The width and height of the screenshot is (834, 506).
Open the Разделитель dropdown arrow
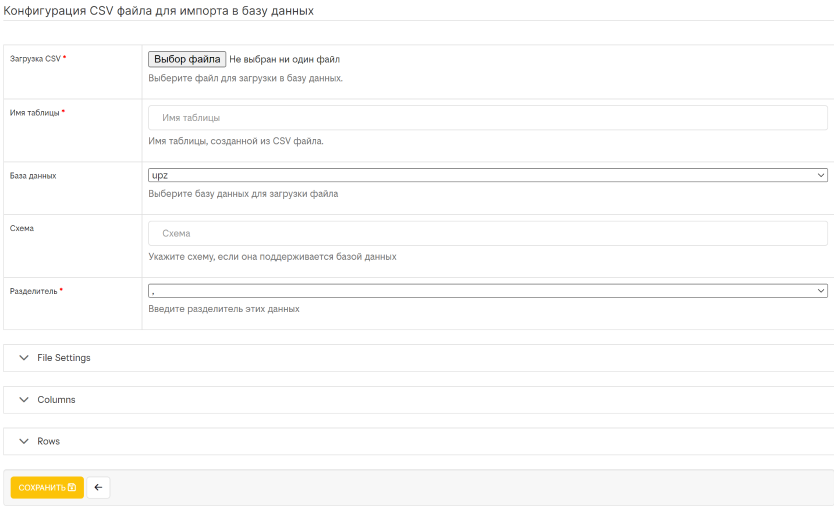821,291
